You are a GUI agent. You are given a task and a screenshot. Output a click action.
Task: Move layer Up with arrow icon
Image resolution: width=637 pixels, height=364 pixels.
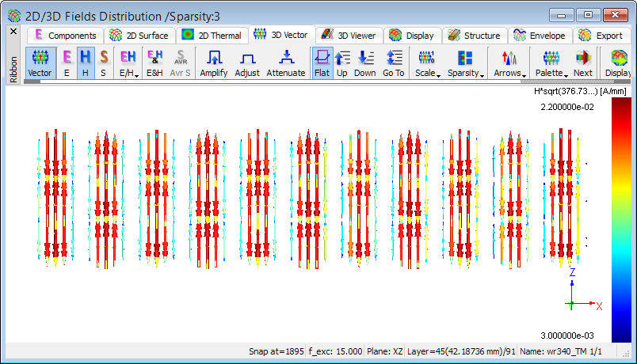coord(342,63)
